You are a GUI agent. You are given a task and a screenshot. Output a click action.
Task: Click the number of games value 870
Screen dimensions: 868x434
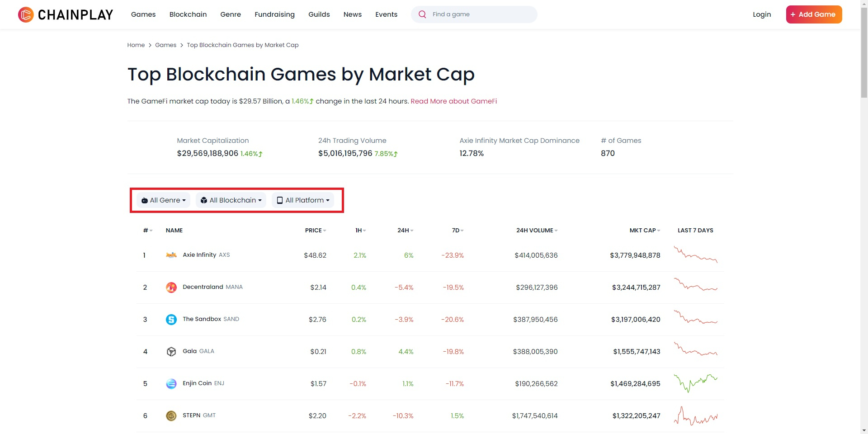coord(608,153)
